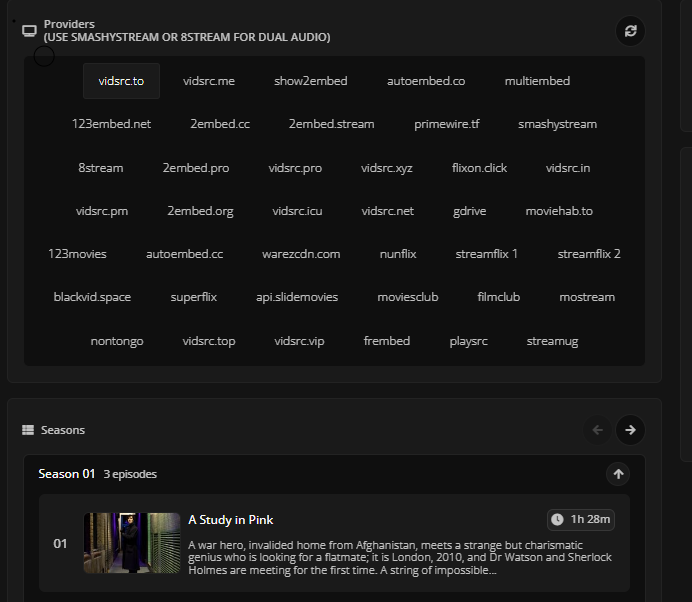
Task: Click the monitor icon beside Providers
Action: pos(30,30)
